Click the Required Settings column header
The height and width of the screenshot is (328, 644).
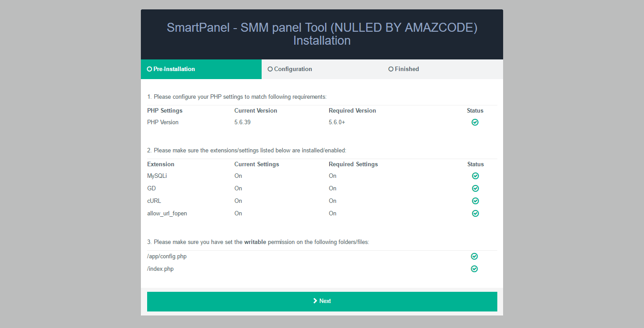353,164
